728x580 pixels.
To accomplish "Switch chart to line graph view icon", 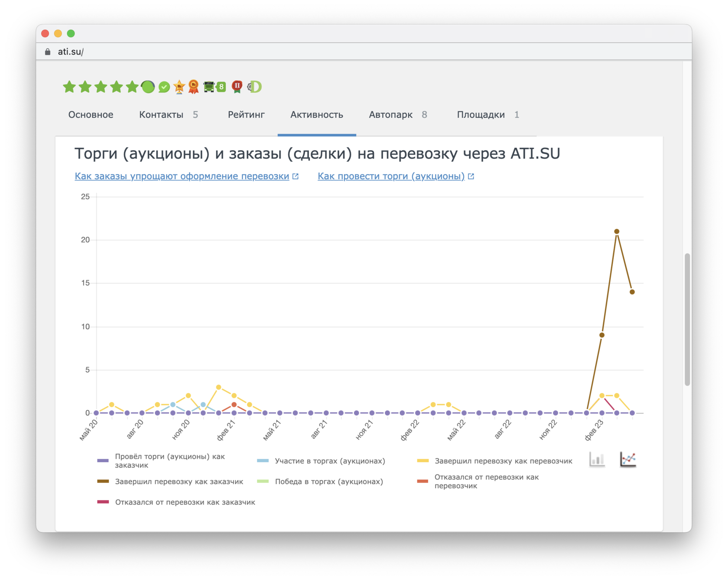I will 628,460.
